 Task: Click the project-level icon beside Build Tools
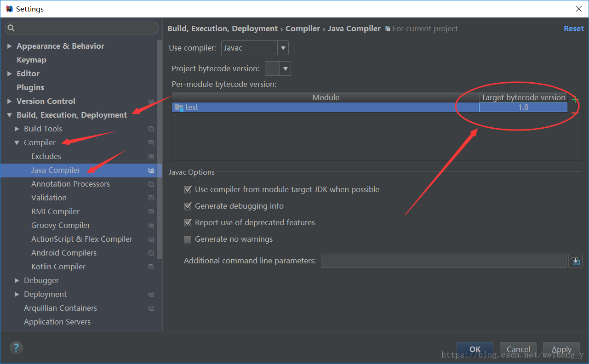click(x=151, y=129)
